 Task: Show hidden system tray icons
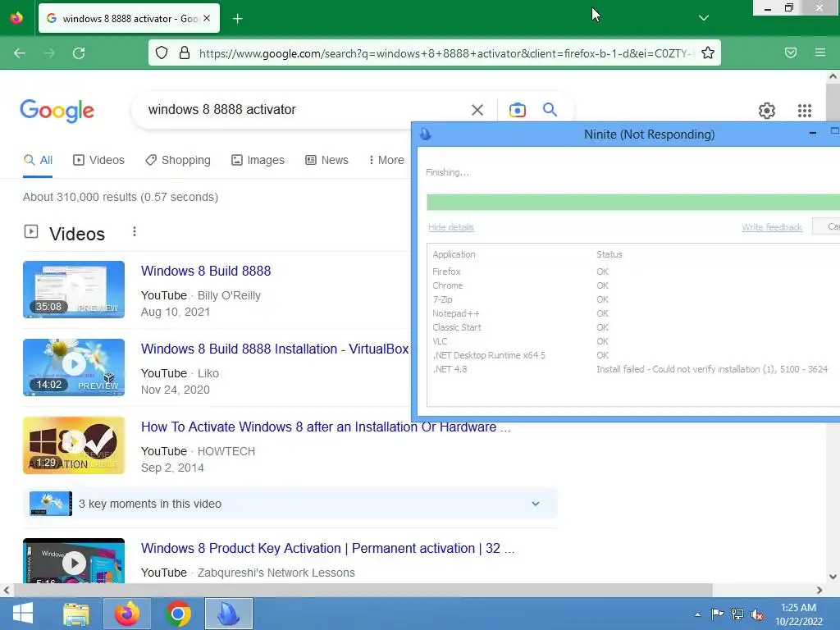click(x=697, y=614)
